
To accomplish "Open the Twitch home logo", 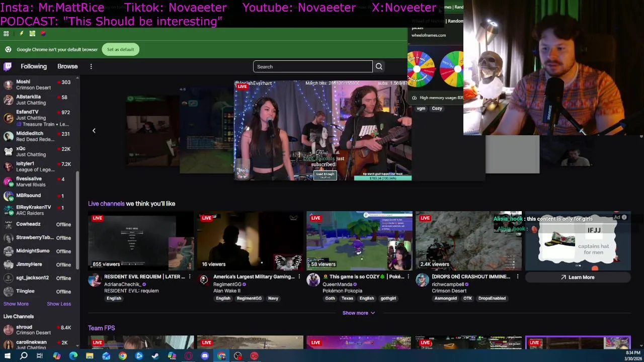I will click(x=8, y=66).
